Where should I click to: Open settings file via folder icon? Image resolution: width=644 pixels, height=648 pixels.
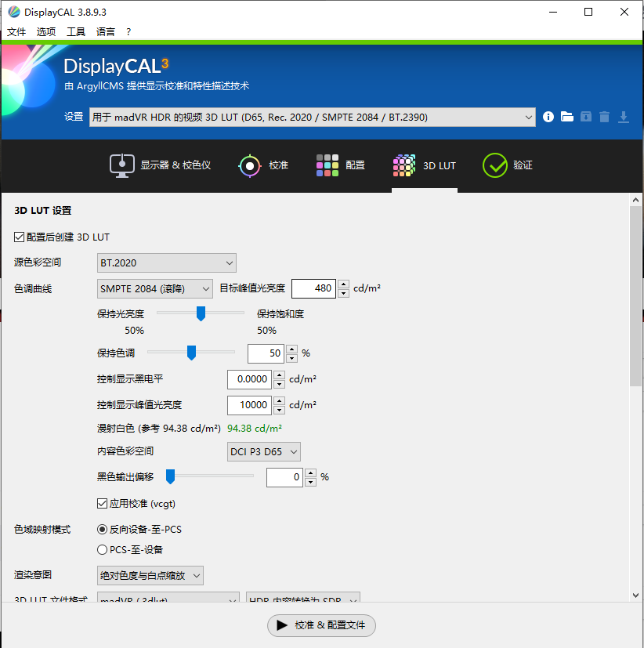(566, 117)
